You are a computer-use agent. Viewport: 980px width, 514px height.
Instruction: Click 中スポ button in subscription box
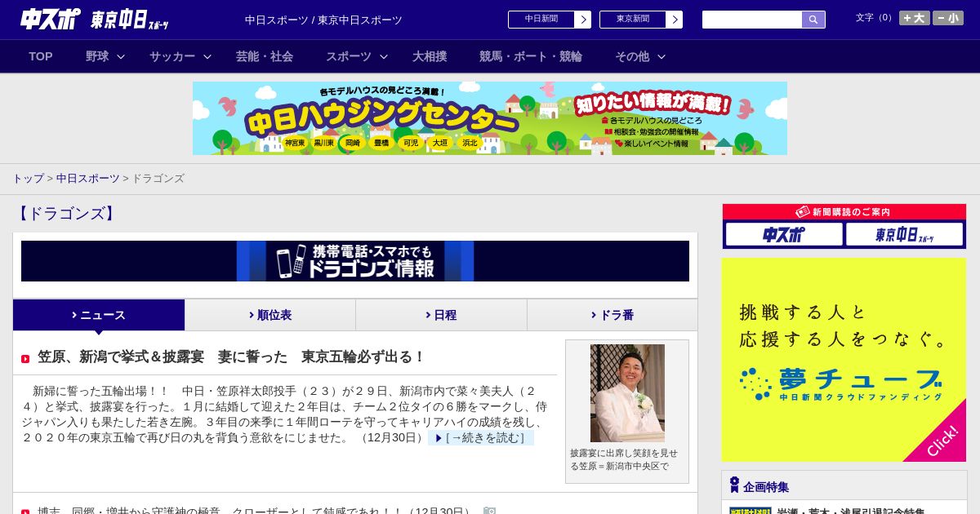(x=784, y=234)
